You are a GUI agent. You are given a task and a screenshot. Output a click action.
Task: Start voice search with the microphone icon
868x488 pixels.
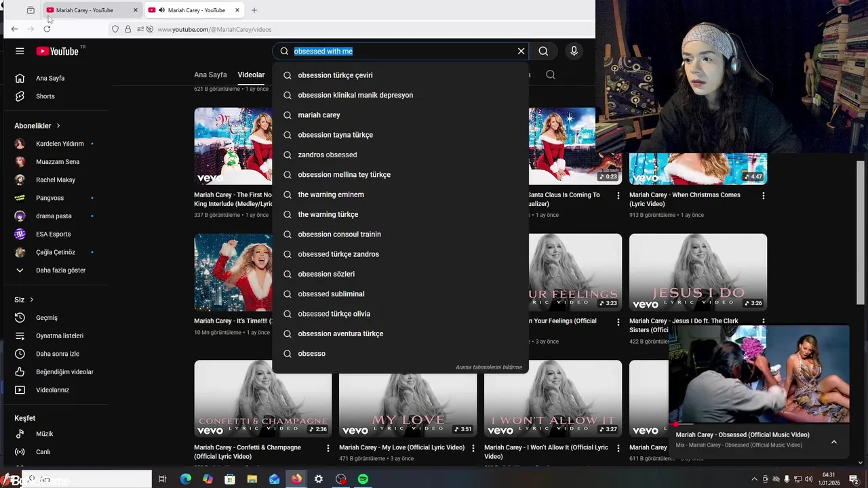tap(574, 51)
